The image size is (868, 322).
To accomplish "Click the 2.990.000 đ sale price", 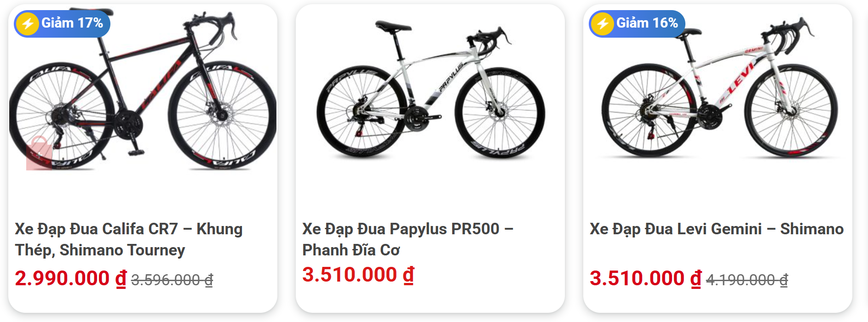I will point(70,278).
